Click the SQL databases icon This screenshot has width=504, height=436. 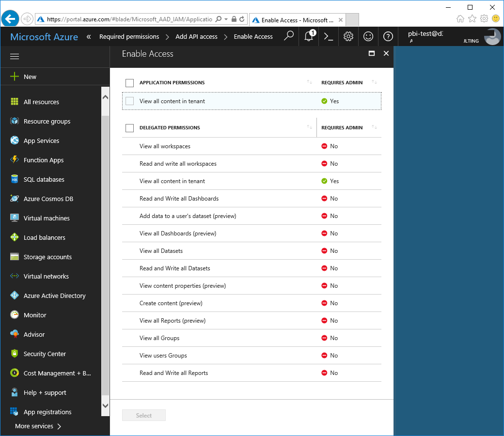coord(15,179)
